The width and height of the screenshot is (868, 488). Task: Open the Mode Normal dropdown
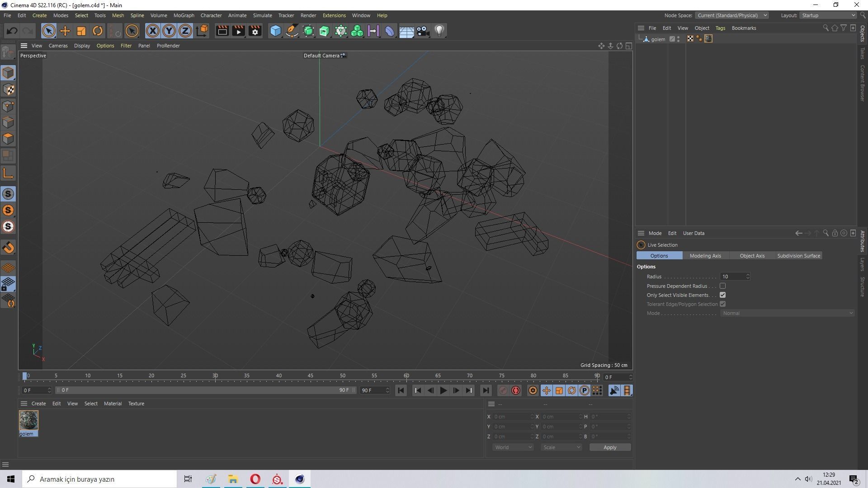(x=787, y=313)
